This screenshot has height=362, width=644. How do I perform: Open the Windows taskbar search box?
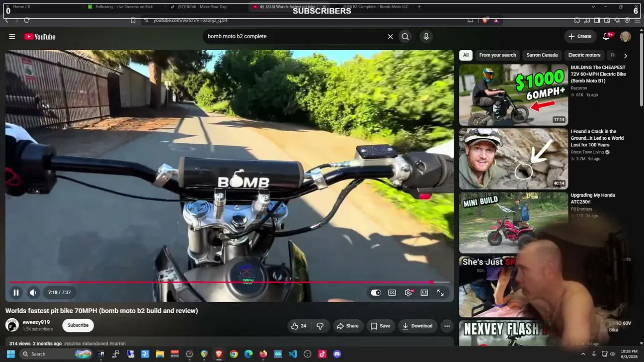pos(56,354)
